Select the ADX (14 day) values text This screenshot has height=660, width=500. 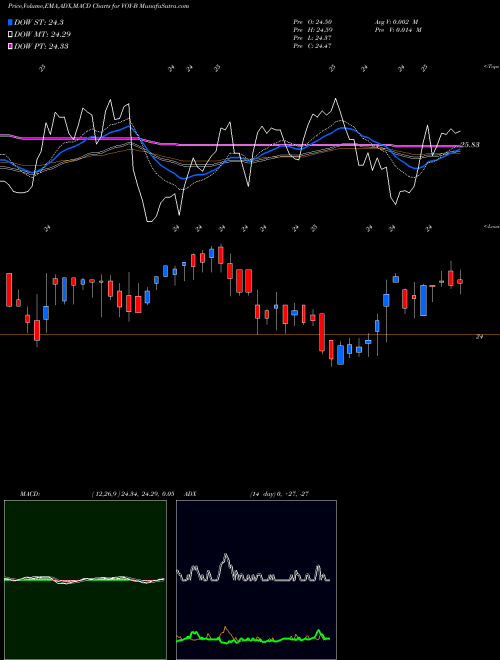[x=279, y=494]
